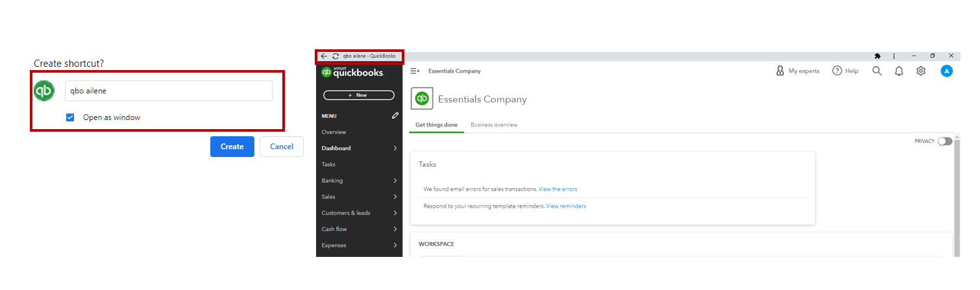Screen dimensions: 980x290
Task: Expand the Expenses submenu arrow
Action: [x=395, y=245]
